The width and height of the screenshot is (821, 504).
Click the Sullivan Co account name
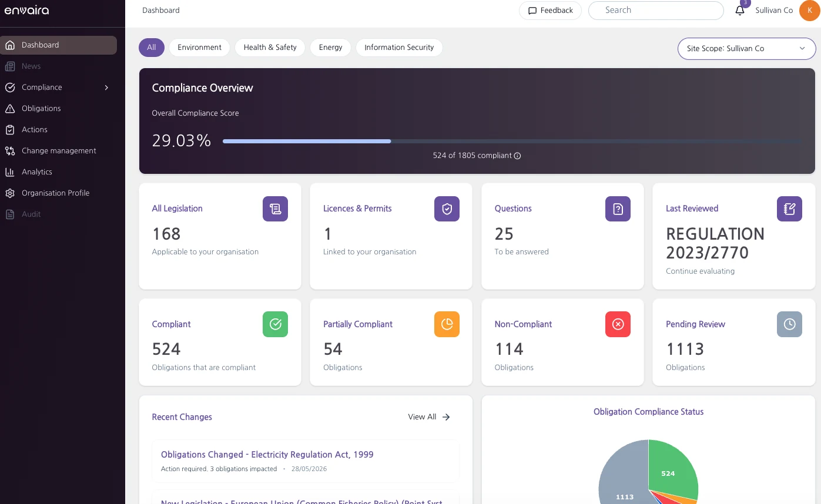(x=774, y=11)
